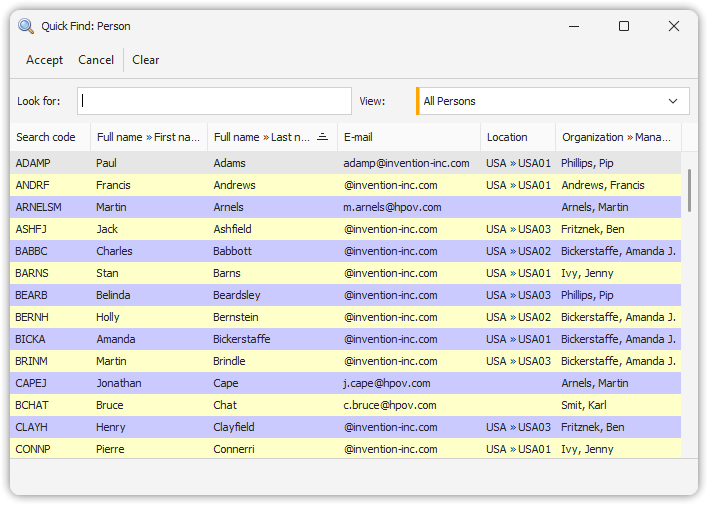Screen dimensions: 708x505
Task: Maximize the Quick Find window
Action: click(x=624, y=26)
